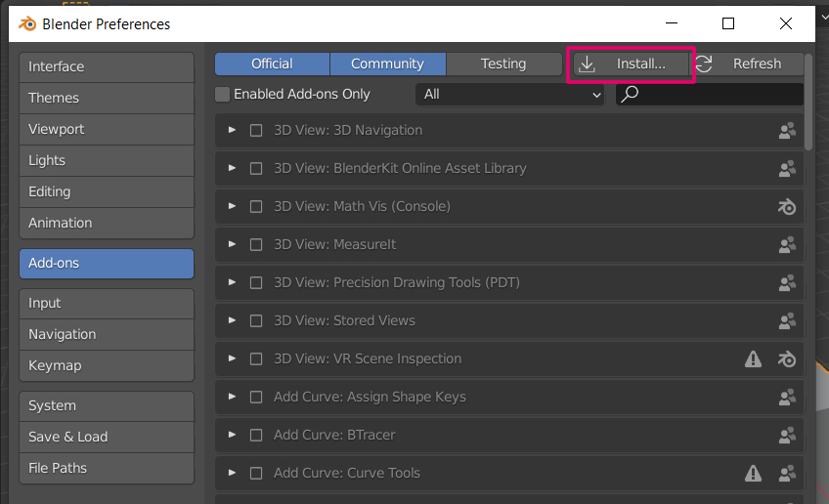This screenshot has width=829, height=504.
Task: Expand Stored Views add-on details
Action: click(232, 320)
